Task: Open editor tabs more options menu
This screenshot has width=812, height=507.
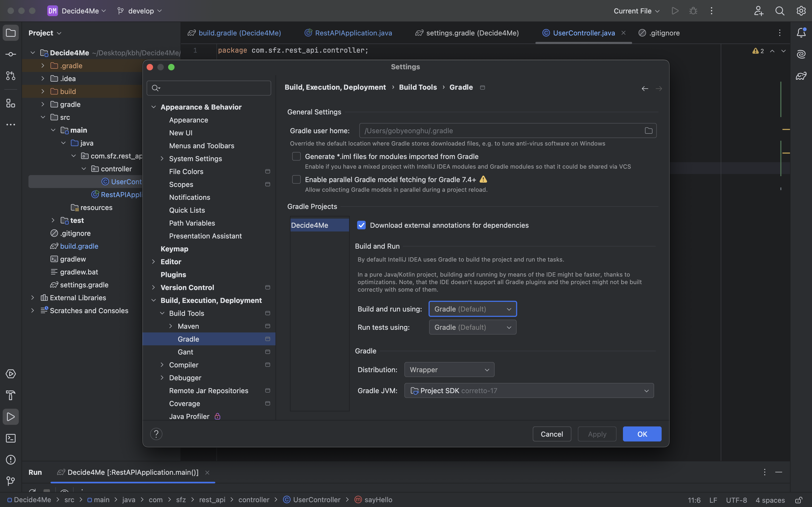Action: pyautogui.click(x=780, y=33)
